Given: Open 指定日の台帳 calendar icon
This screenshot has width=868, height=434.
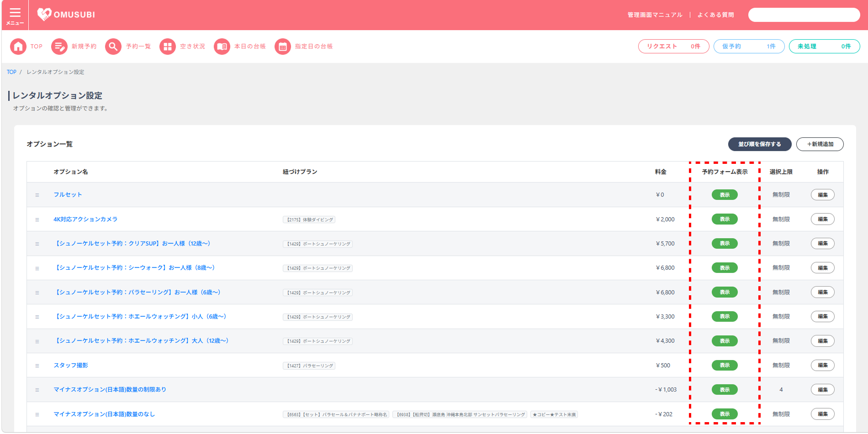Looking at the screenshot, I should pyautogui.click(x=283, y=47).
